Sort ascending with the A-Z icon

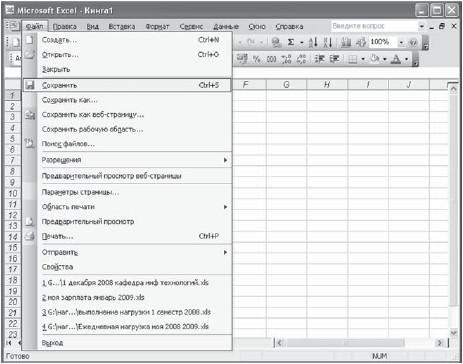(313, 42)
